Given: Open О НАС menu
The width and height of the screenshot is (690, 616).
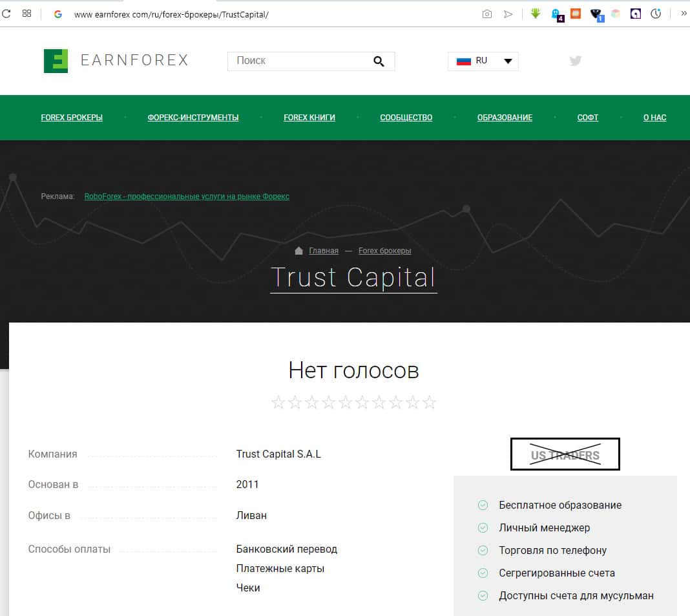Looking at the screenshot, I should (x=655, y=118).
